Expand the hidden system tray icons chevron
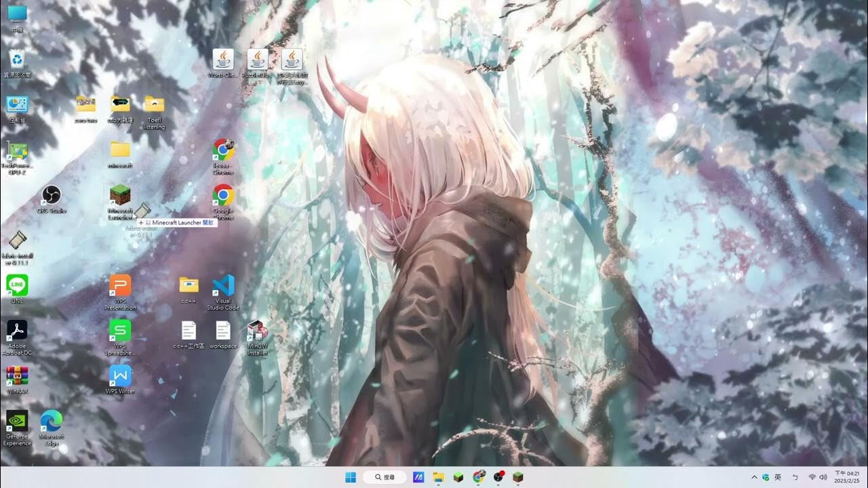868x488 pixels. tap(754, 477)
